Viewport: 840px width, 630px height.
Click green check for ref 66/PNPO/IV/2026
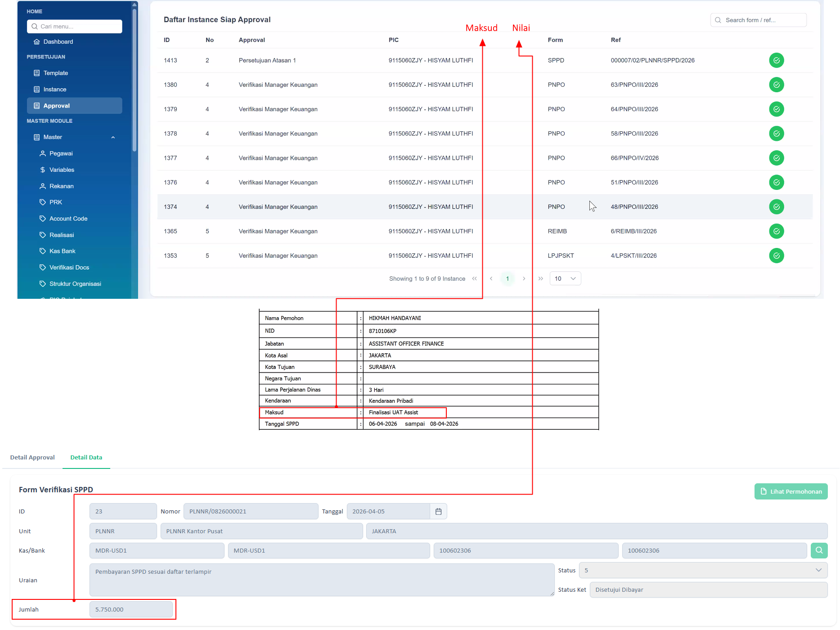[x=776, y=158]
